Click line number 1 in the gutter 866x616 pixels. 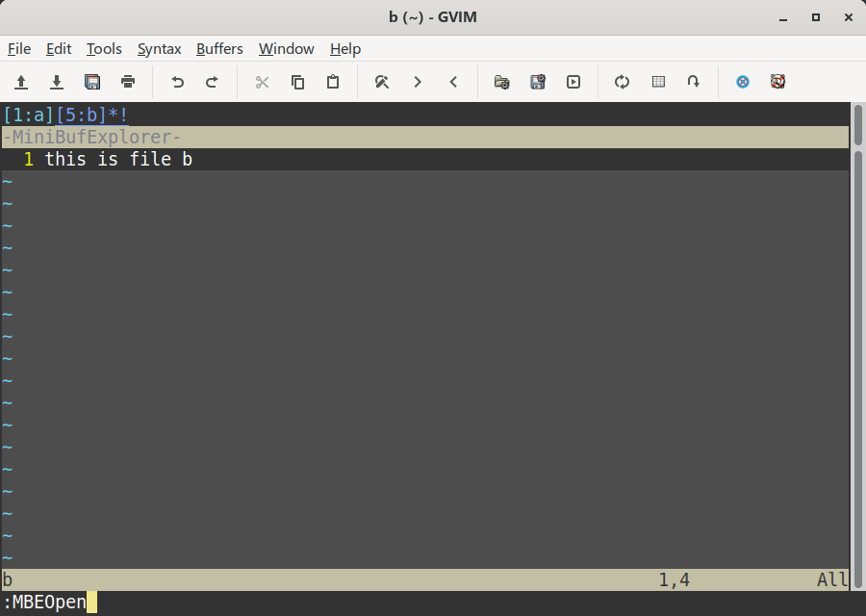pyautogui.click(x=29, y=159)
